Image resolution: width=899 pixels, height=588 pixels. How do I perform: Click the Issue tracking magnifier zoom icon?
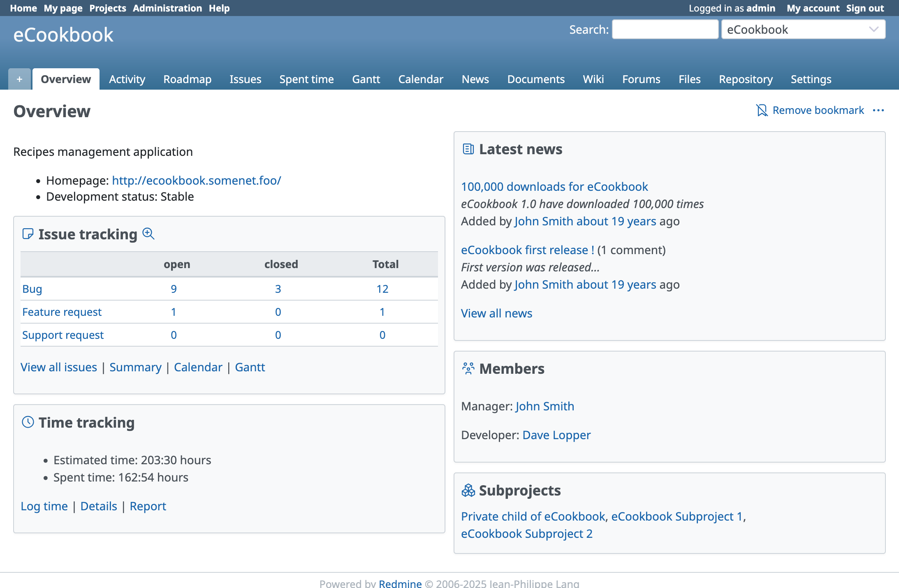point(148,234)
